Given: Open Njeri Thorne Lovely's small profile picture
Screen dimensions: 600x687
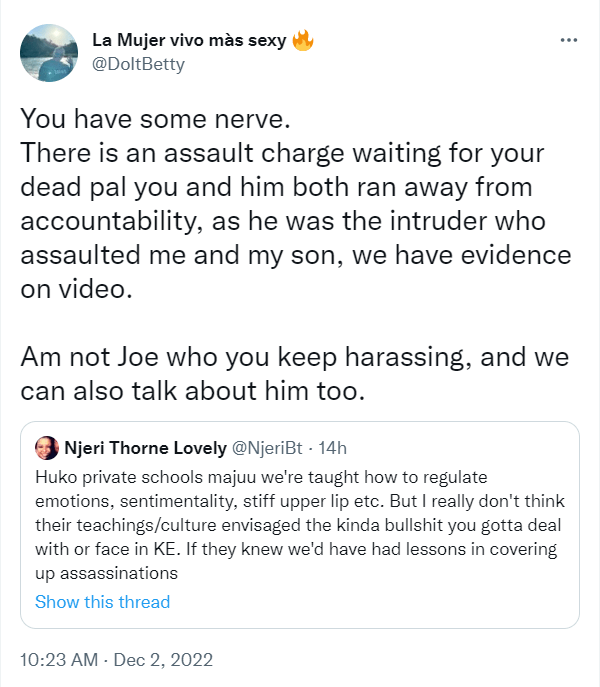Looking at the screenshot, I should 47,446.
